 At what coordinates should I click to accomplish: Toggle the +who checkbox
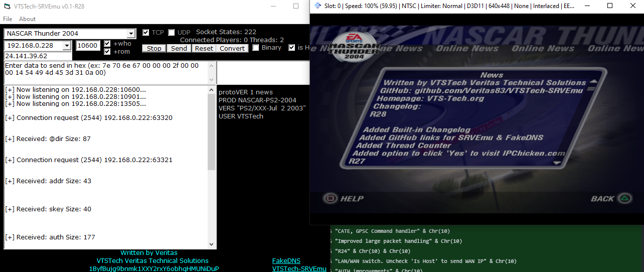pos(107,44)
